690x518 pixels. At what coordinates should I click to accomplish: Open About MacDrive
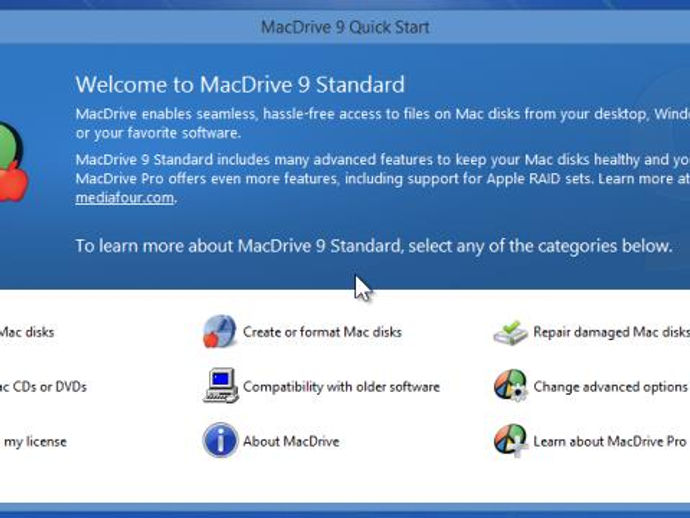pos(291,441)
